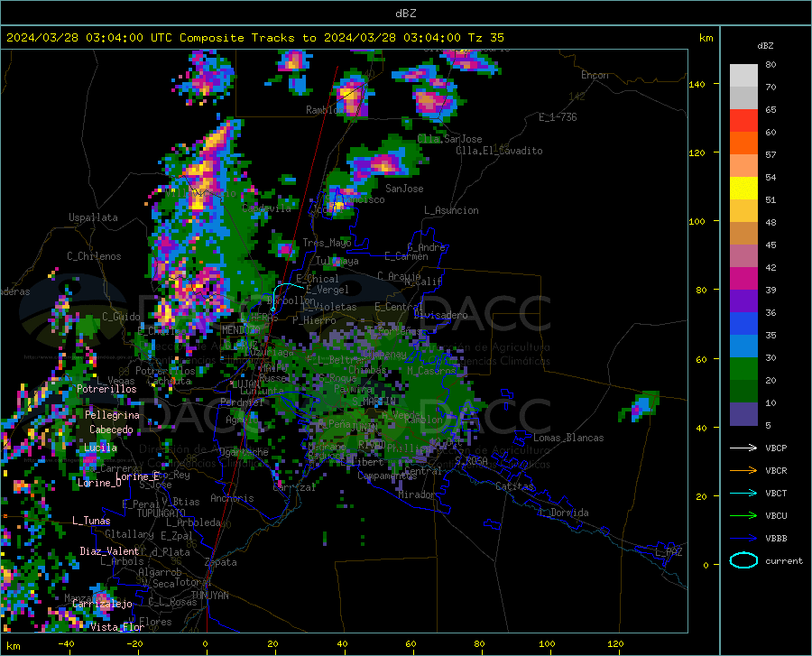Click the Catitas place label

pyautogui.click(x=515, y=486)
